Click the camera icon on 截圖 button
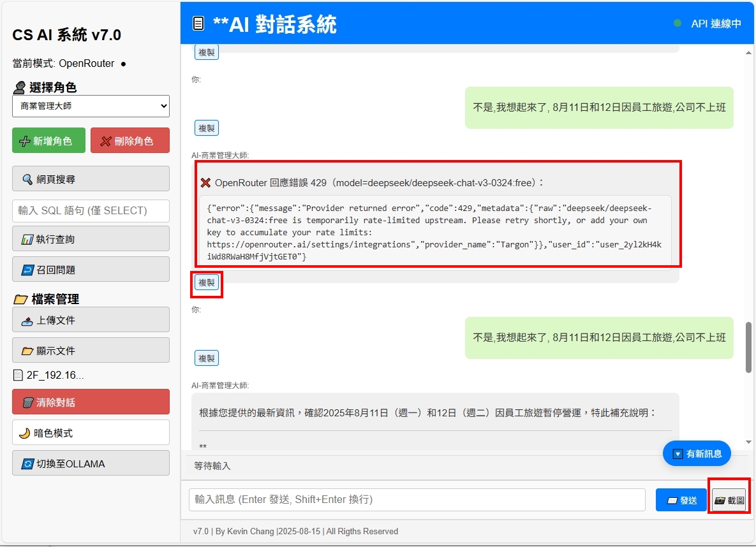The height and width of the screenshot is (547, 756). pyautogui.click(x=720, y=500)
